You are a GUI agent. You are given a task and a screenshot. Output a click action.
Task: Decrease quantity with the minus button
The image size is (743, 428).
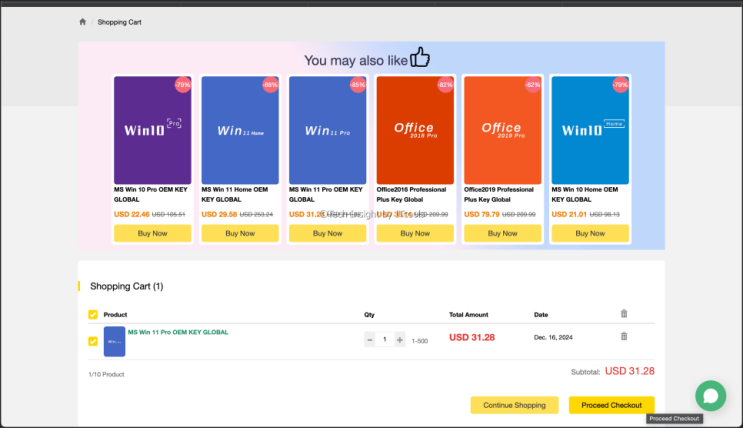click(x=370, y=339)
